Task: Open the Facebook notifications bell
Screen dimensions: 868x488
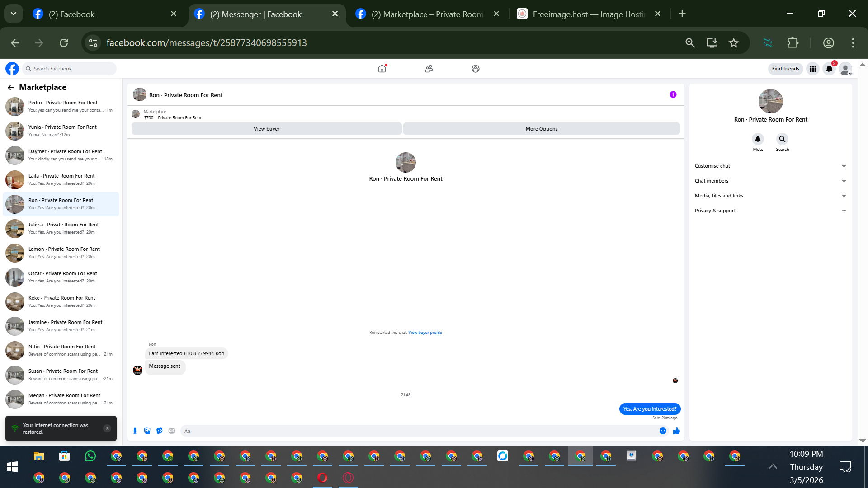Action: pyautogui.click(x=829, y=69)
